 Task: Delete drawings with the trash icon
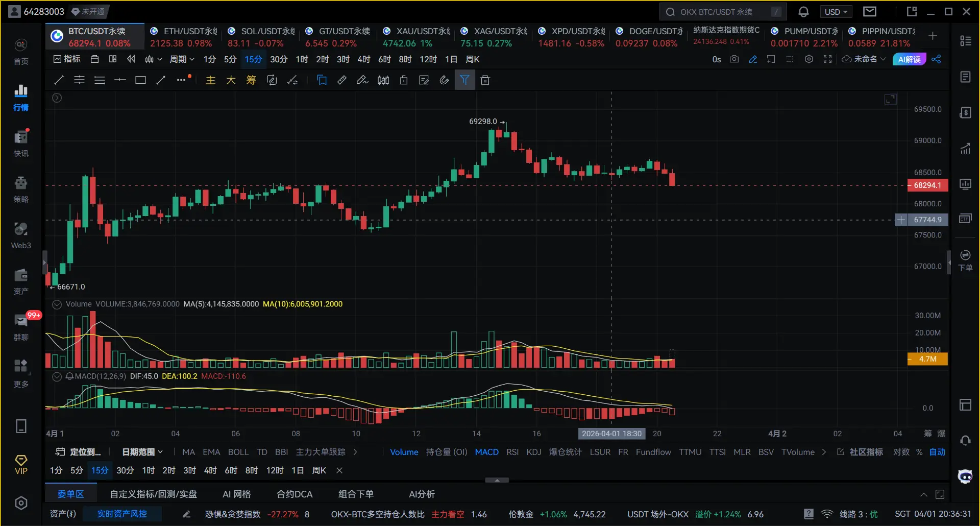point(485,80)
